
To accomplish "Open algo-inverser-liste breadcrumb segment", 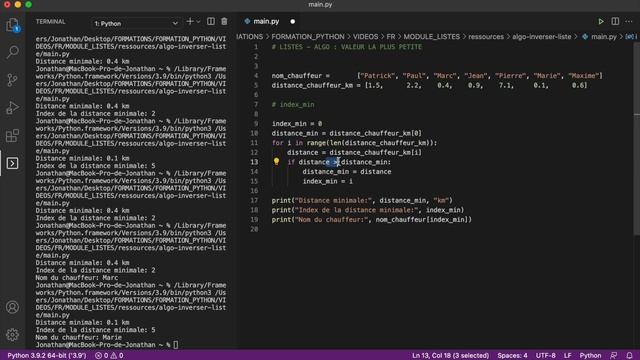I will click(542, 37).
